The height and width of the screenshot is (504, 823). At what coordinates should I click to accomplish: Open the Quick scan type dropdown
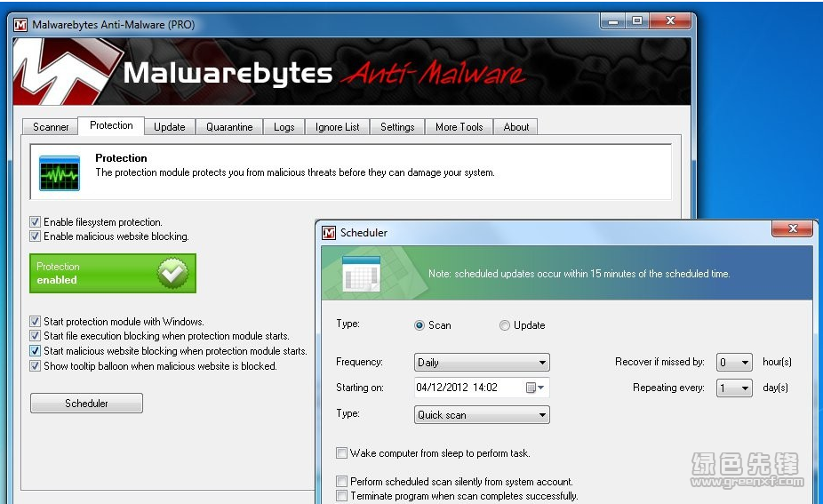coord(482,415)
